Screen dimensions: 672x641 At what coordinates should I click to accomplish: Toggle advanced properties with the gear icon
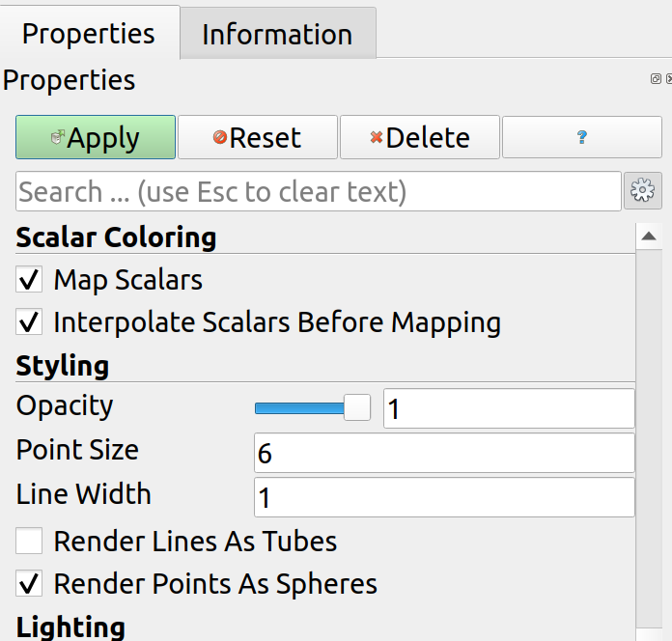[x=642, y=191]
